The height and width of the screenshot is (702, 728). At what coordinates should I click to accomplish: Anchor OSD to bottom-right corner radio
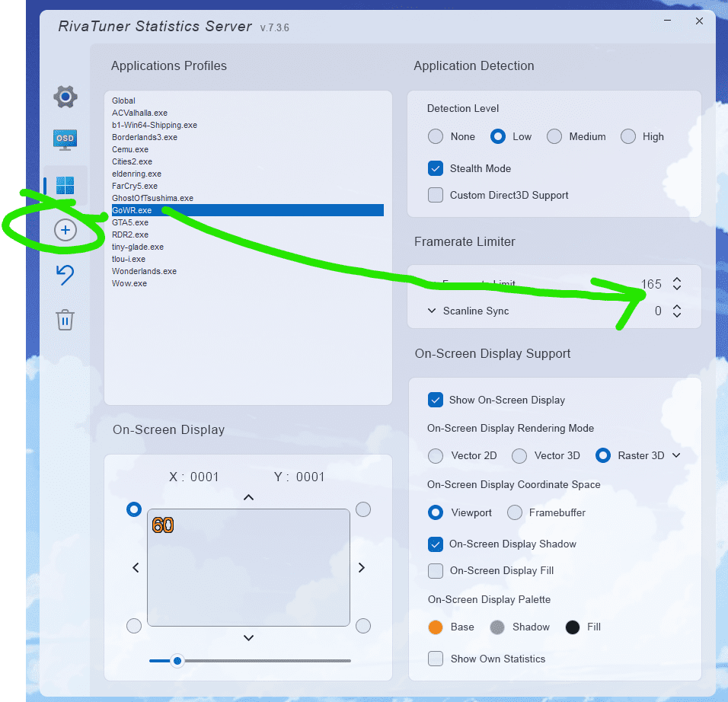(363, 626)
